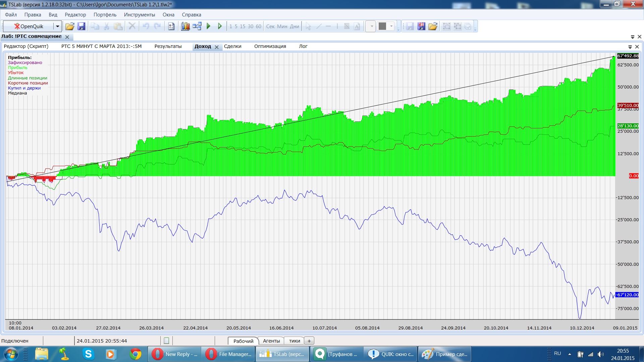Image resolution: width=644 pixels, height=362 pixels.
Task: Switch to the Агенты workspace tab
Action: pos(271,341)
